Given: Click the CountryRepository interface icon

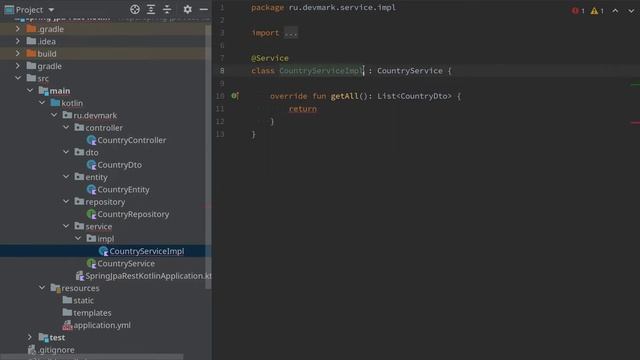Looking at the screenshot, I should tap(91, 214).
